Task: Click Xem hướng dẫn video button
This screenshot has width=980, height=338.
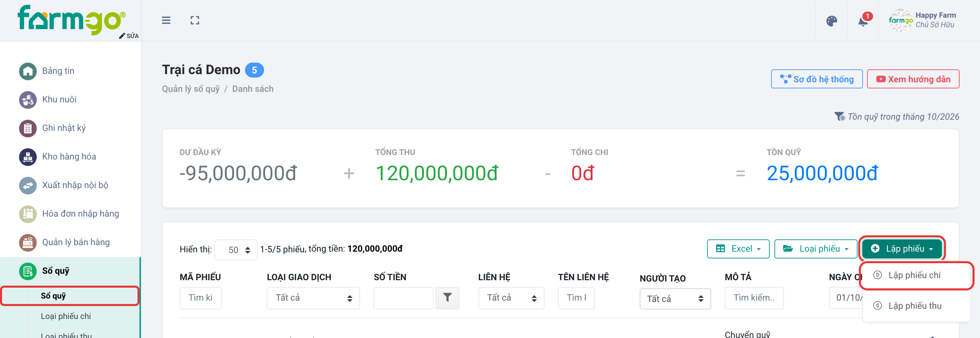Action: [913, 79]
